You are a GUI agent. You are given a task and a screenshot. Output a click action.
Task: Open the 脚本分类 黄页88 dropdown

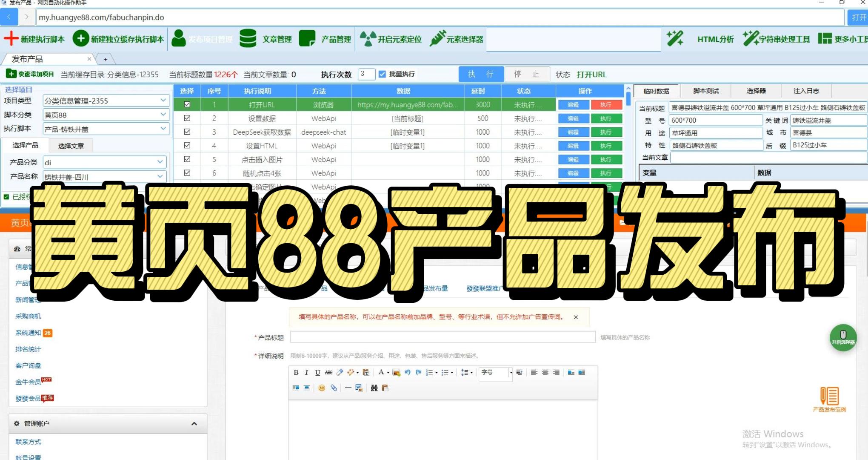click(x=163, y=114)
